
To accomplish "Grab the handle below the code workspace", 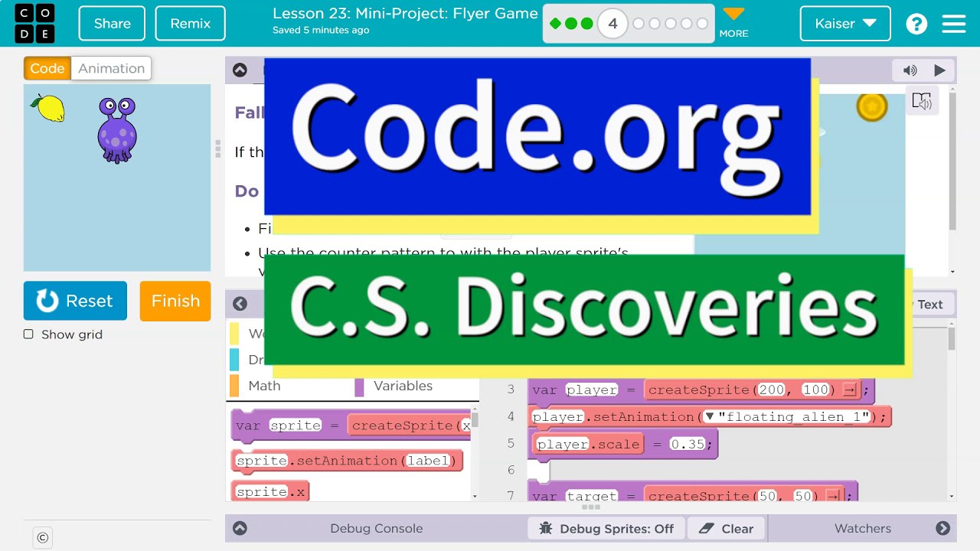I will [x=591, y=507].
